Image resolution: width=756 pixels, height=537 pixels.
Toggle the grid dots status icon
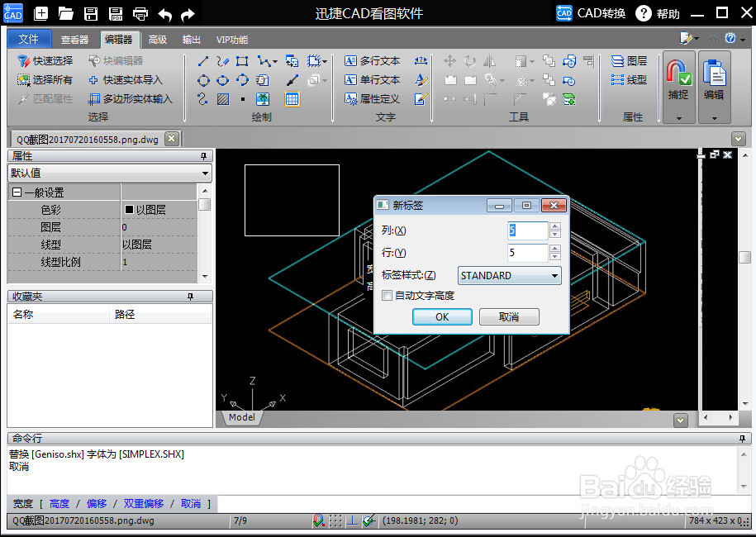tap(335, 520)
